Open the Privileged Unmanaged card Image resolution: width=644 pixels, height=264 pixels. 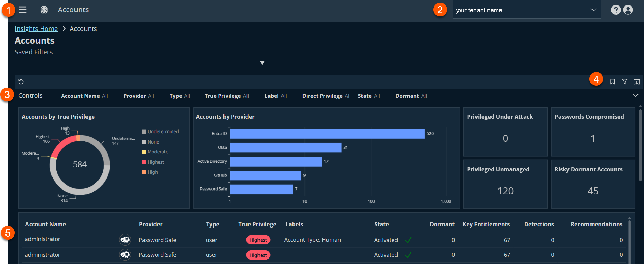coord(505,184)
